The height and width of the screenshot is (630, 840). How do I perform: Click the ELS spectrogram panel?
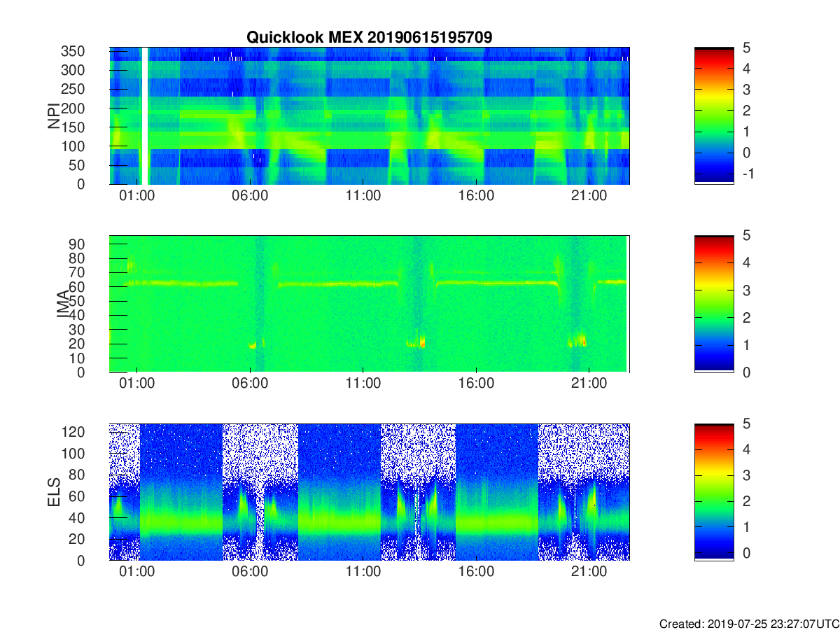(370, 492)
